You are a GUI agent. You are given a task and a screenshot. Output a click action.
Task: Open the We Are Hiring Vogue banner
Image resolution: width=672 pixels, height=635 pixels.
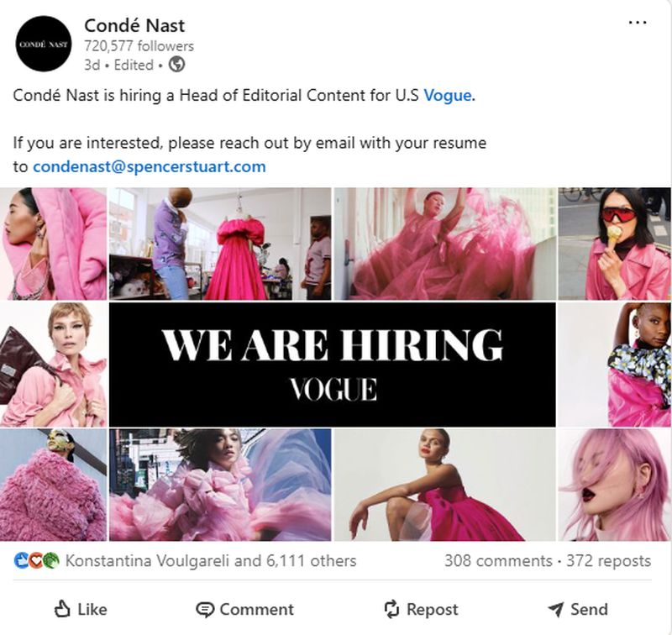click(x=333, y=365)
